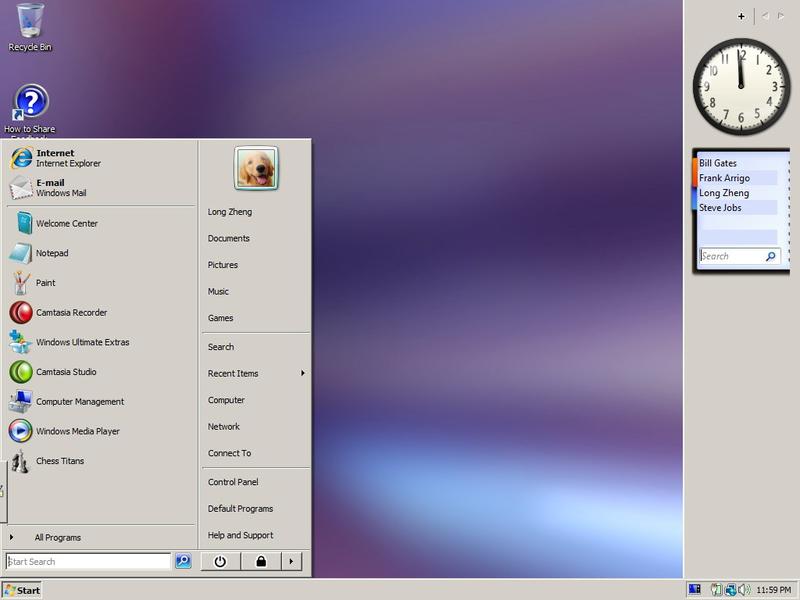Image resolution: width=800 pixels, height=600 pixels.
Task: Select Bill Gates in contacts gadget
Action: pyautogui.click(x=718, y=163)
